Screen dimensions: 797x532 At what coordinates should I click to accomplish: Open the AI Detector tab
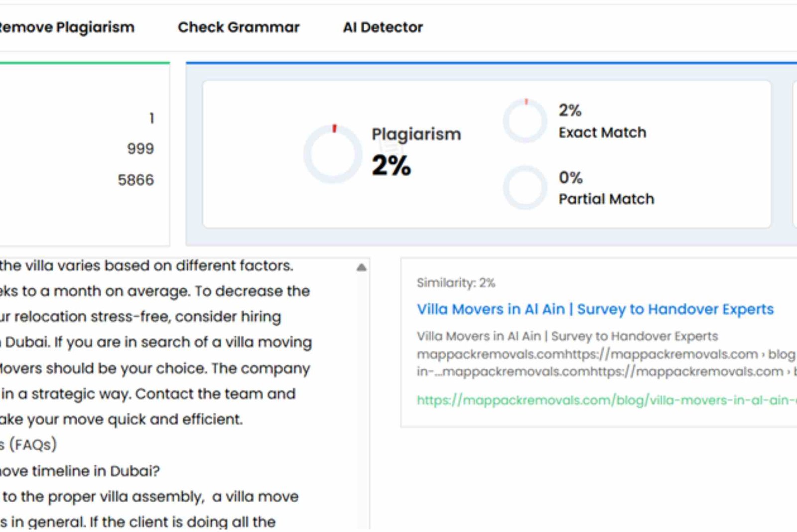(x=383, y=27)
